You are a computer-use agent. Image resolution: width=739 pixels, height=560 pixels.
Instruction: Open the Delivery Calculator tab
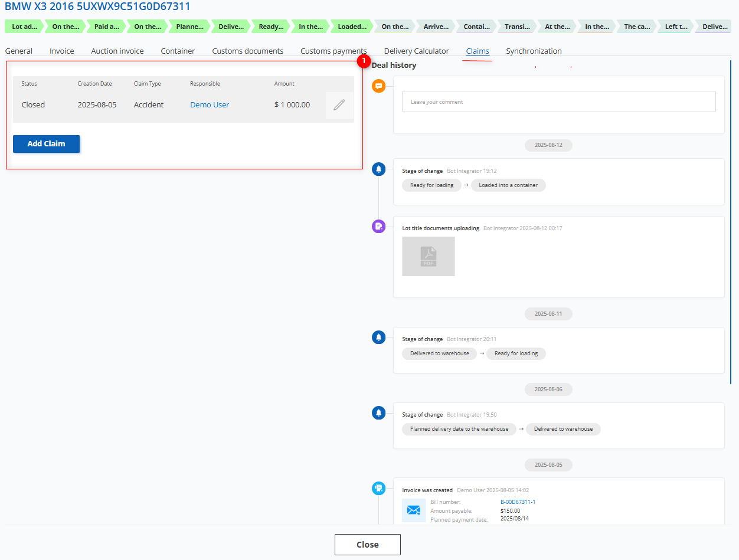[x=417, y=51]
